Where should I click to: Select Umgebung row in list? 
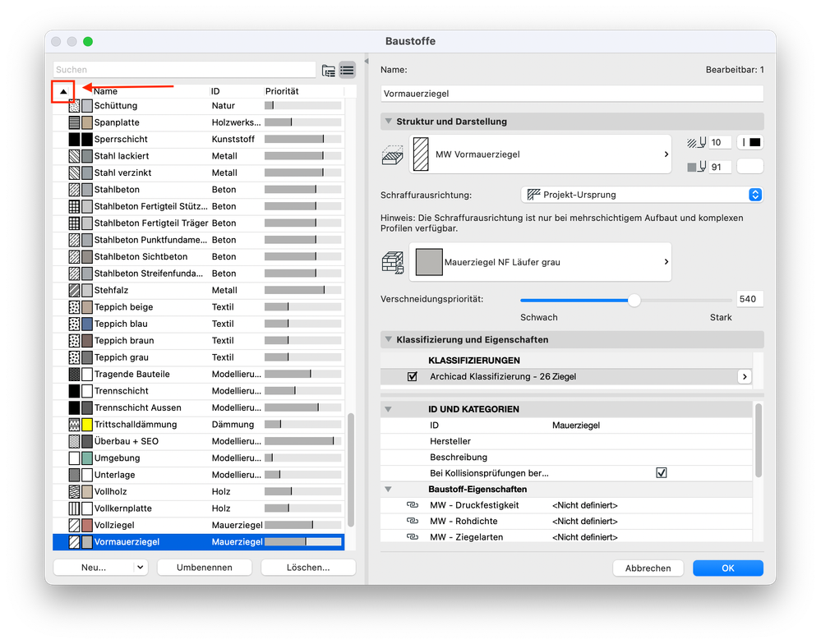coord(199,458)
